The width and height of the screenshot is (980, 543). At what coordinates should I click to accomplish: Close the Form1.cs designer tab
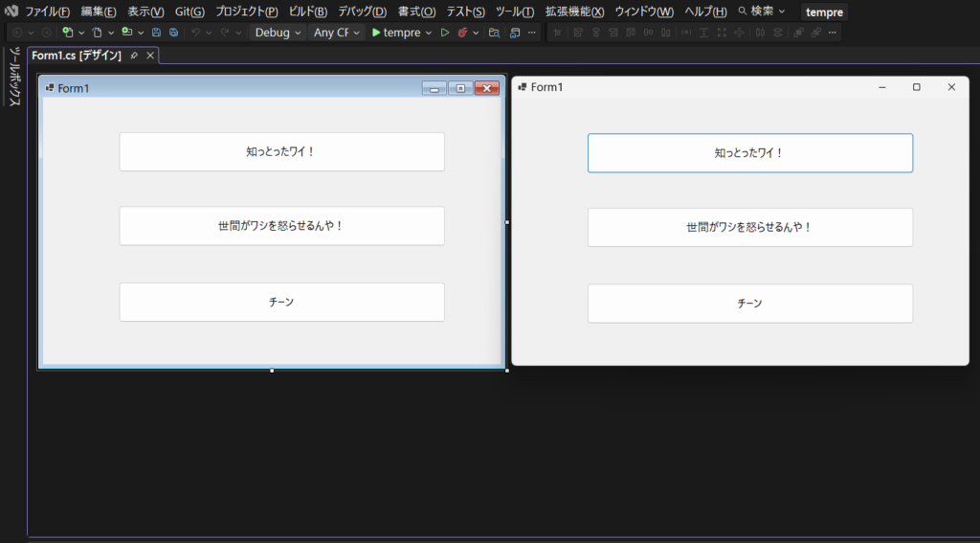150,56
